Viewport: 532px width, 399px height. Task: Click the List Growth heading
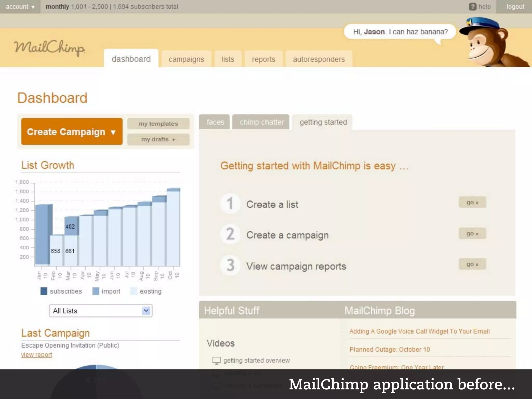(x=48, y=165)
